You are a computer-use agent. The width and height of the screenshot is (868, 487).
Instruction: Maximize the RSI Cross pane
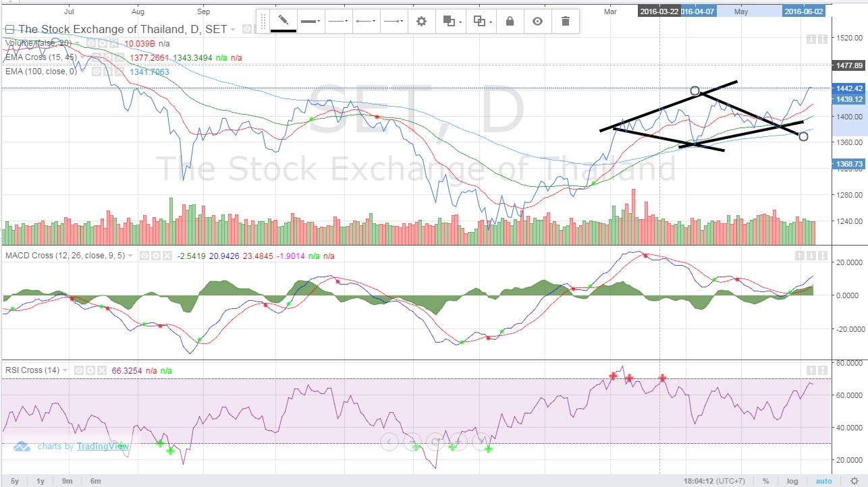coord(823,370)
